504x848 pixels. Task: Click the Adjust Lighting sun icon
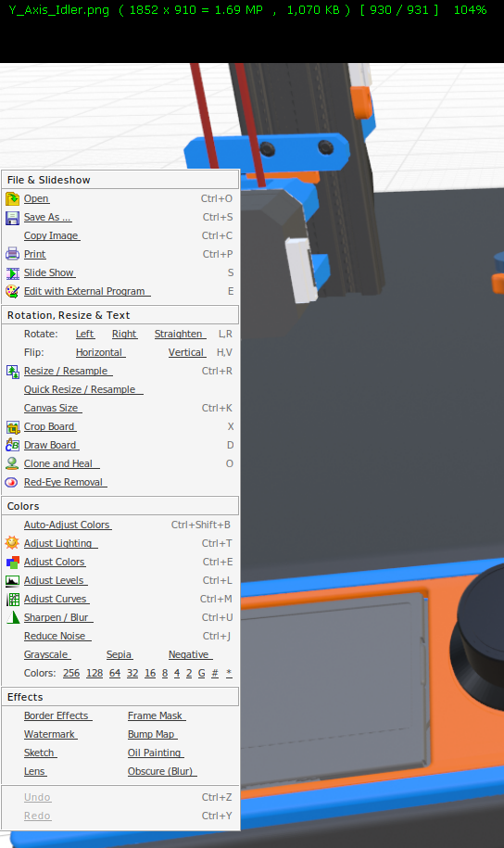tap(12, 543)
